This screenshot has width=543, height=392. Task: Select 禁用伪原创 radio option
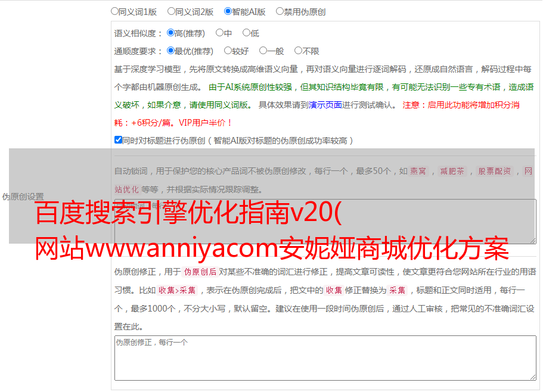click(x=280, y=11)
